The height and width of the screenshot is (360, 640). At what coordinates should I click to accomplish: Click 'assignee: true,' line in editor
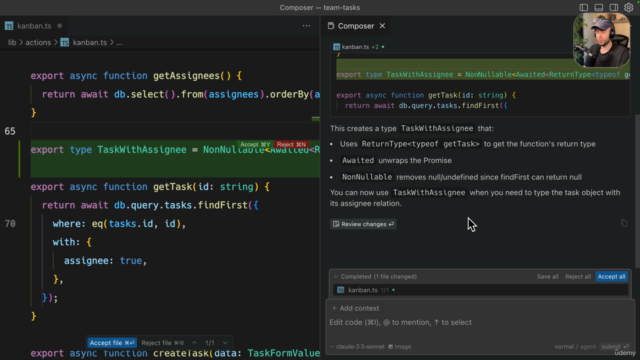tap(105, 261)
